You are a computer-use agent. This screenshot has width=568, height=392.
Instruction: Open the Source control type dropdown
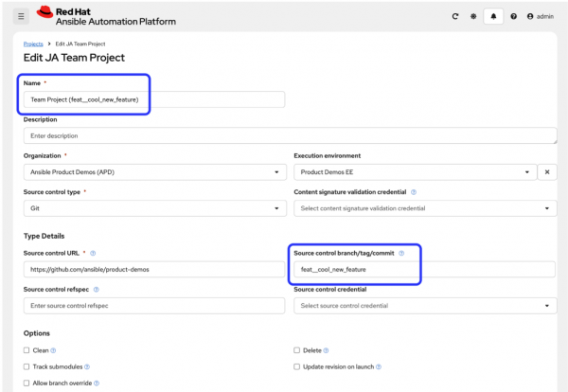155,208
